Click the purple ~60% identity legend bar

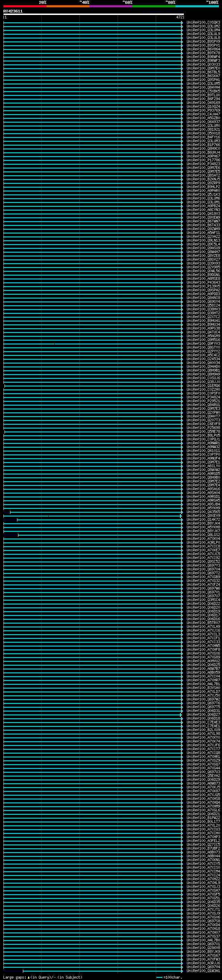tap(111, 6)
